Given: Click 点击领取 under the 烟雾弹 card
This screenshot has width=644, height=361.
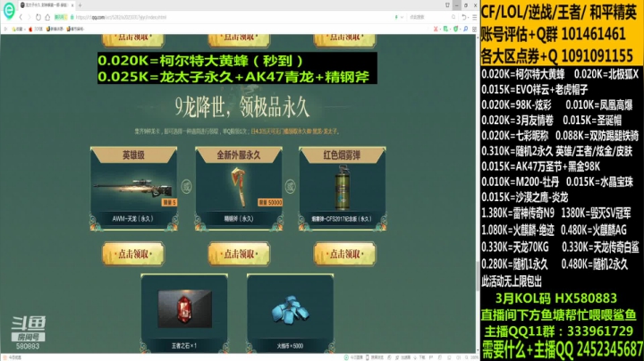Looking at the screenshot, I should (x=344, y=254).
